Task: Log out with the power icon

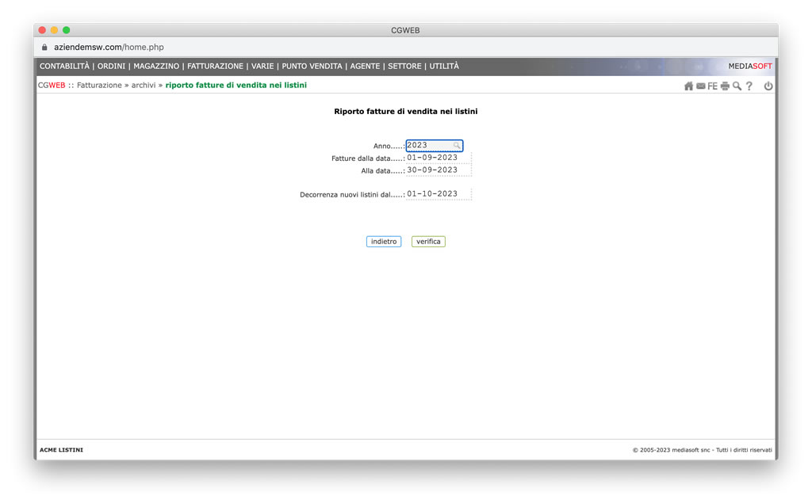Action: coord(768,86)
